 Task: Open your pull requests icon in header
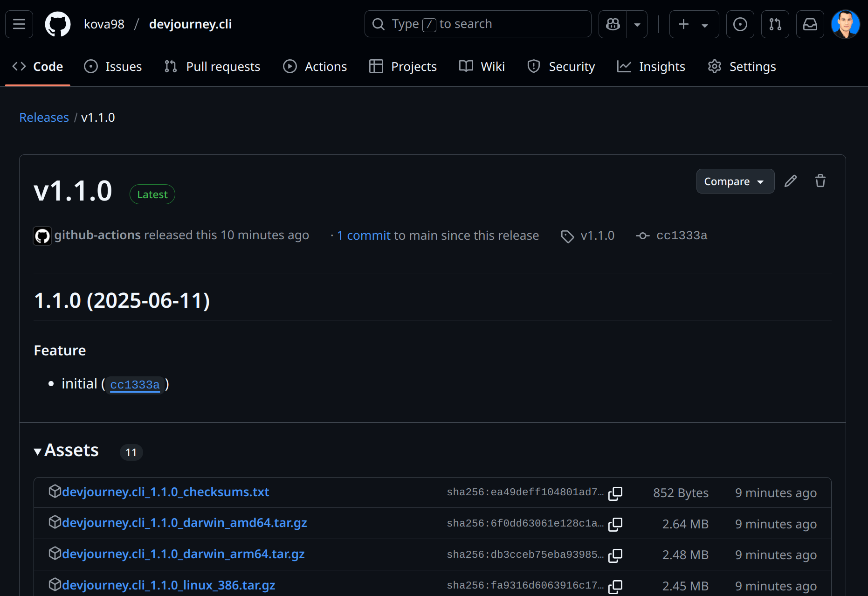coord(775,24)
